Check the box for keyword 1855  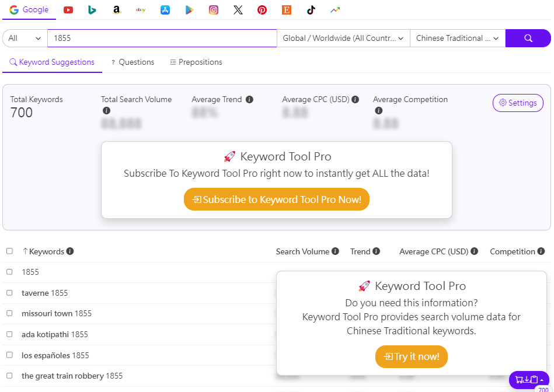coord(9,272)
